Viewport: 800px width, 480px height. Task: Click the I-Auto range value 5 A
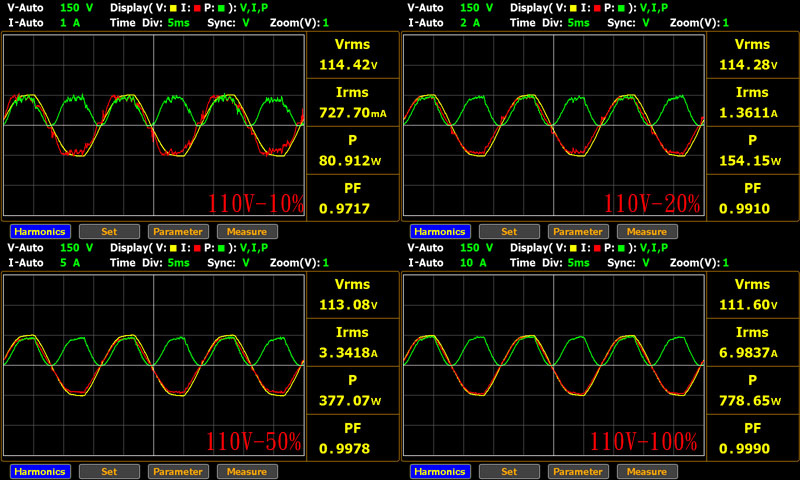tap(70, 263)
